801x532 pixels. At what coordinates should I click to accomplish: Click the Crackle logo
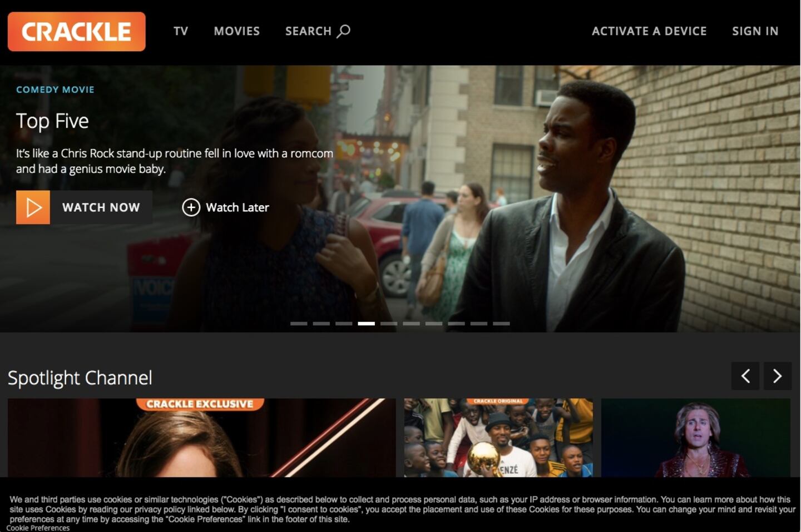coord(77,32)
